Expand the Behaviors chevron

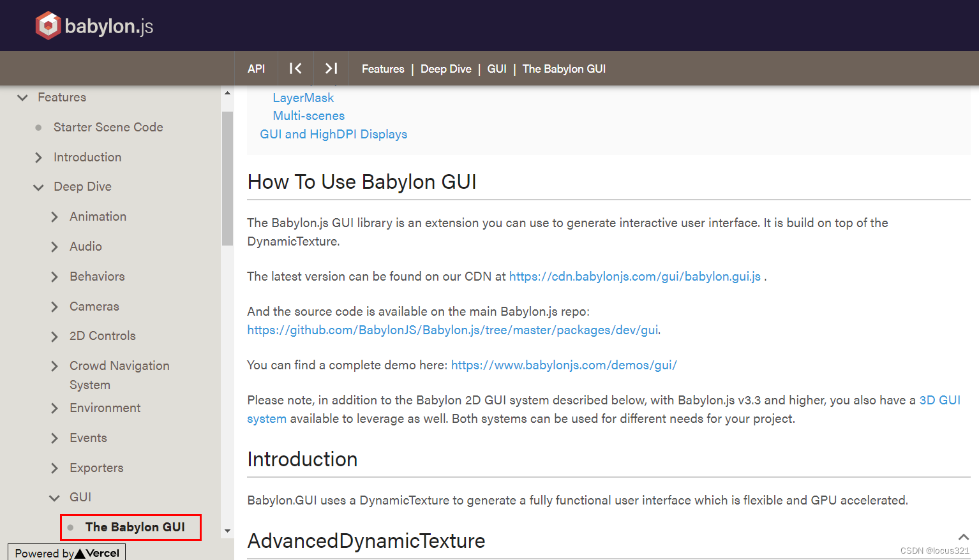tap(54, 277)
